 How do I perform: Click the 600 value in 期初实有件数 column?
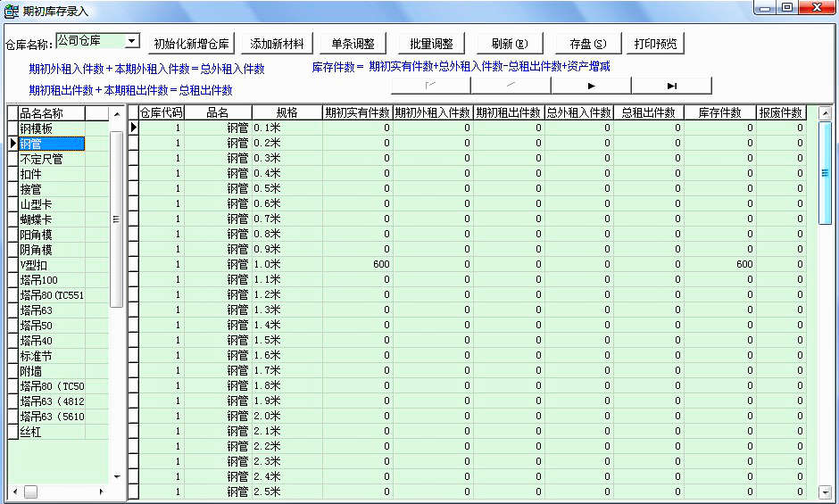pos(357,264)
